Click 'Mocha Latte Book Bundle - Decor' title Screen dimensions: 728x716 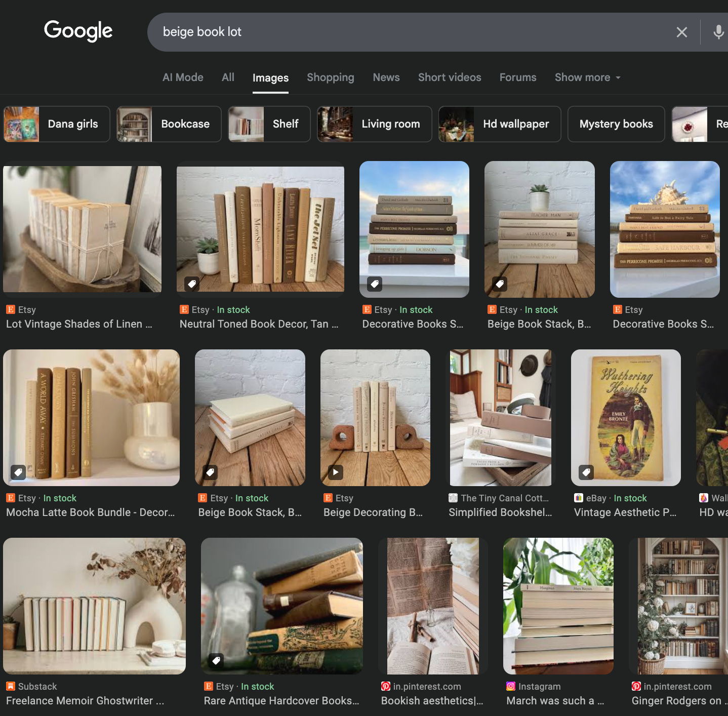tap(90, 512)
